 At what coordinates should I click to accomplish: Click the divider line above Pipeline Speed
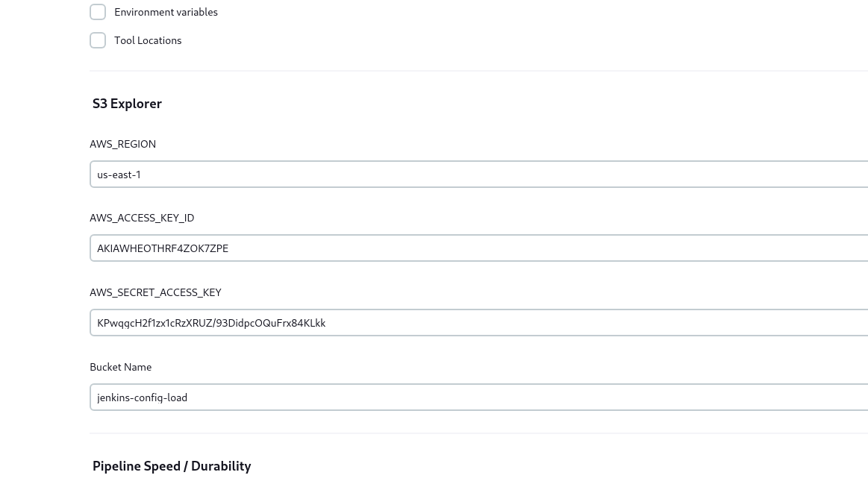click(478, 433)
